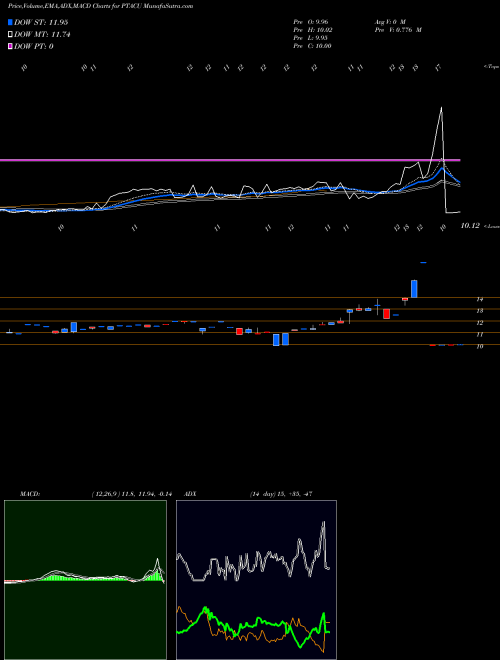Click the white DOW MT legend swatch
Image resolution: width=500 pixels, height=660 pixels.
point(11,35)
